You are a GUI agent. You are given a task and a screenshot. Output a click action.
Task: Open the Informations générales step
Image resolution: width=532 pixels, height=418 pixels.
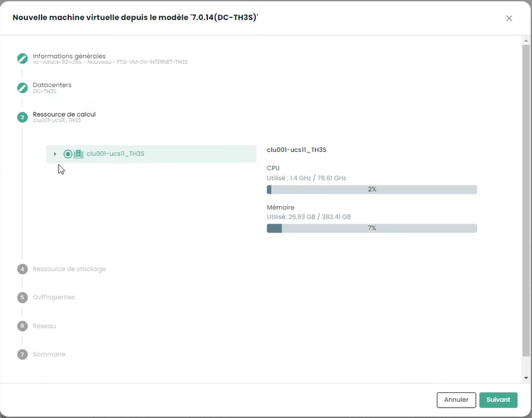(69, 56)
